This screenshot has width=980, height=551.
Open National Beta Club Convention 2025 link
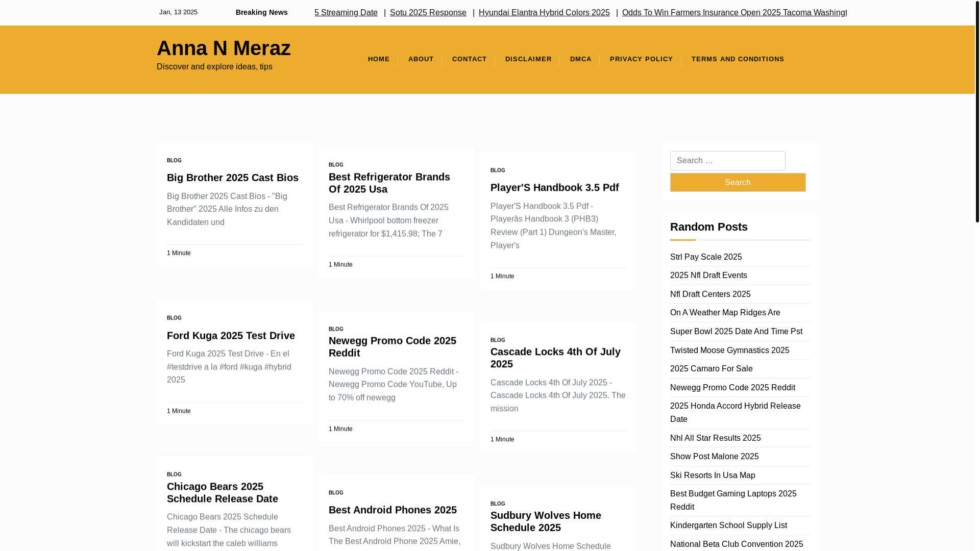point(737,544)
